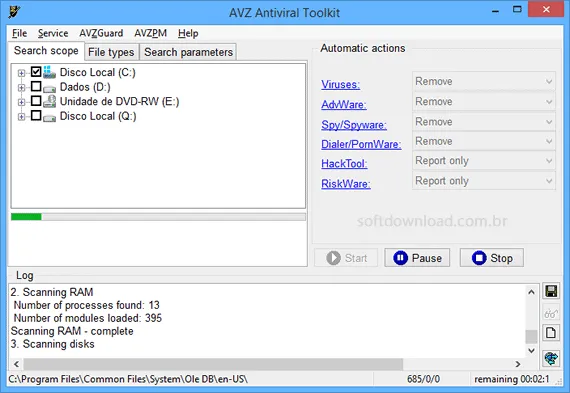The width and height of the screenshot is (570, 393).
Task: Expand the Dados (D:) tree node
Action: [x=21, y=88]
